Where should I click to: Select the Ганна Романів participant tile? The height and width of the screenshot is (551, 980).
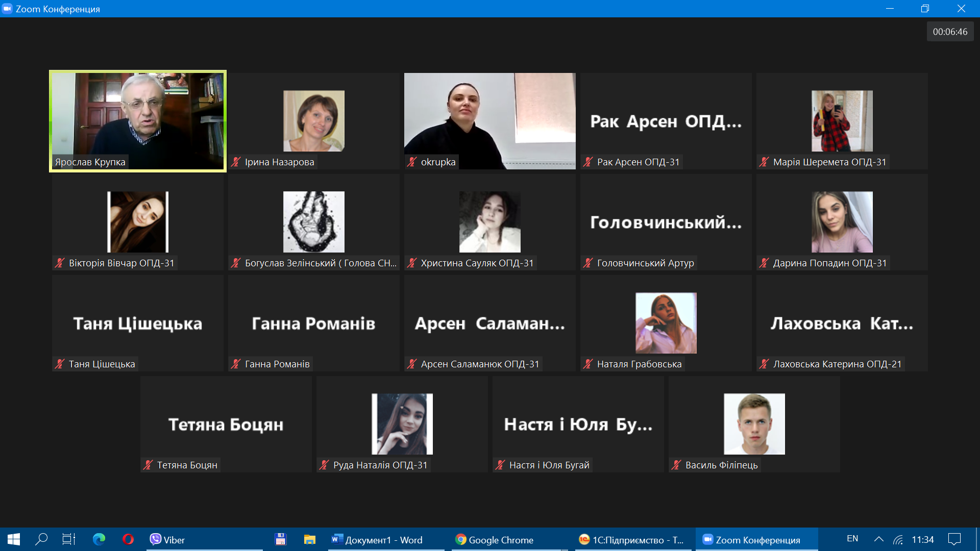click(314, 323)
